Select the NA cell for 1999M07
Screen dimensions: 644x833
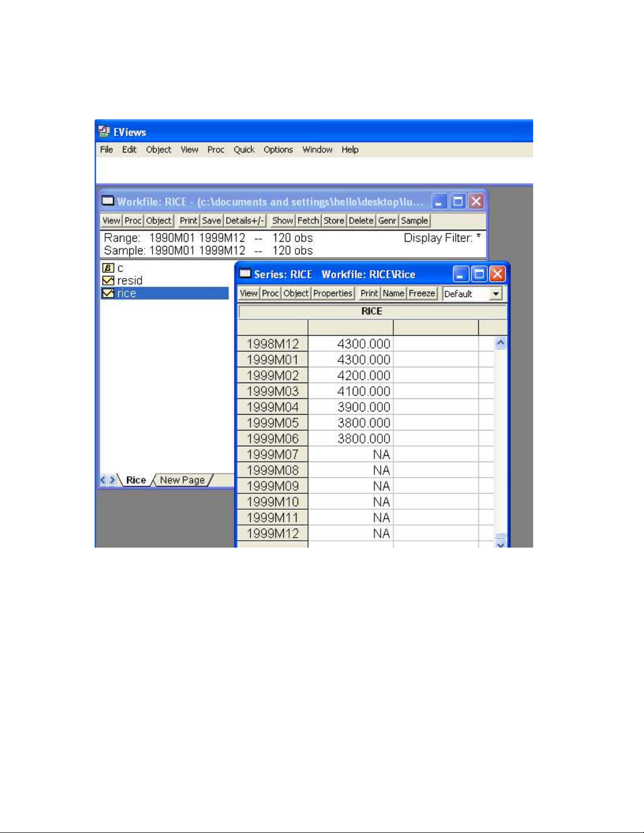point(351,454)
